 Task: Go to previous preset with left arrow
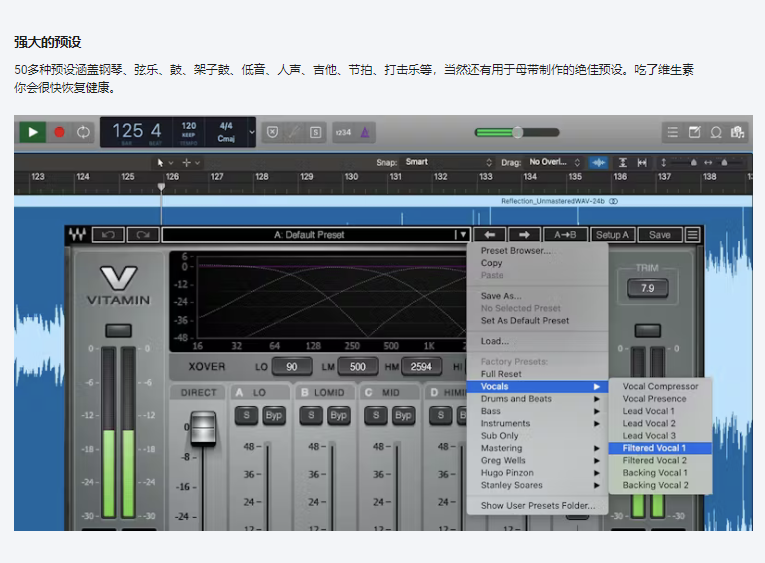click(490, 235)
